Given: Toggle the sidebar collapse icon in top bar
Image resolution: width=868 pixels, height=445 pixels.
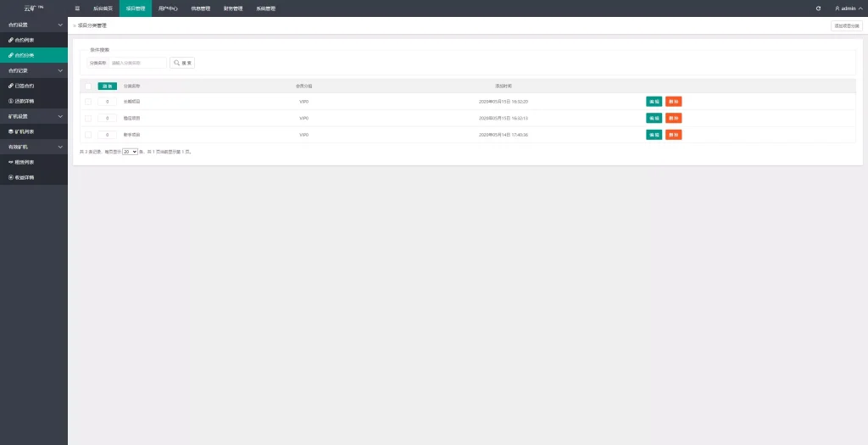Looking at the screenshot, I should [x=77, y=8].
